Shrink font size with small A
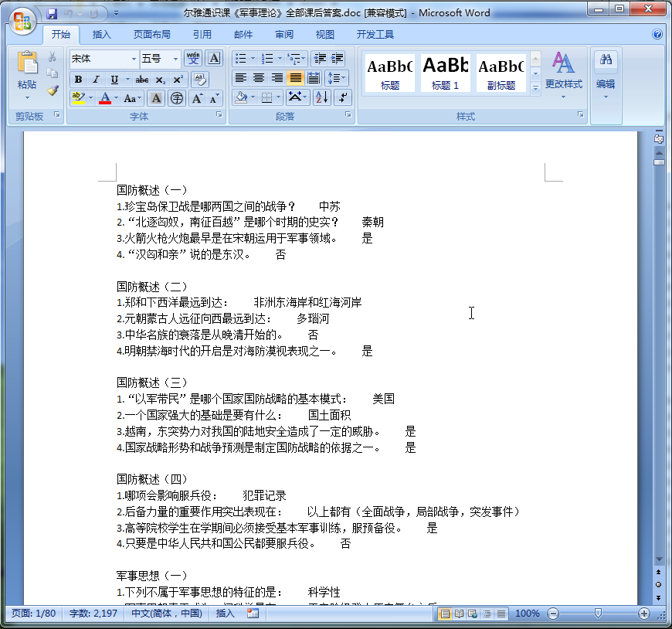Screen dimensions: 672x629 (214, 98)
